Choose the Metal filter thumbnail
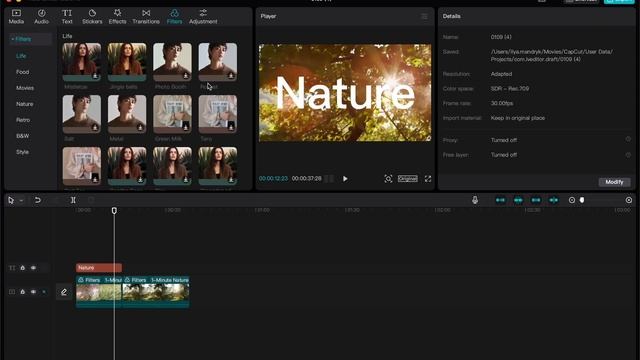The width and height of the screenshot is (640, 360). [x=127, y=114]
